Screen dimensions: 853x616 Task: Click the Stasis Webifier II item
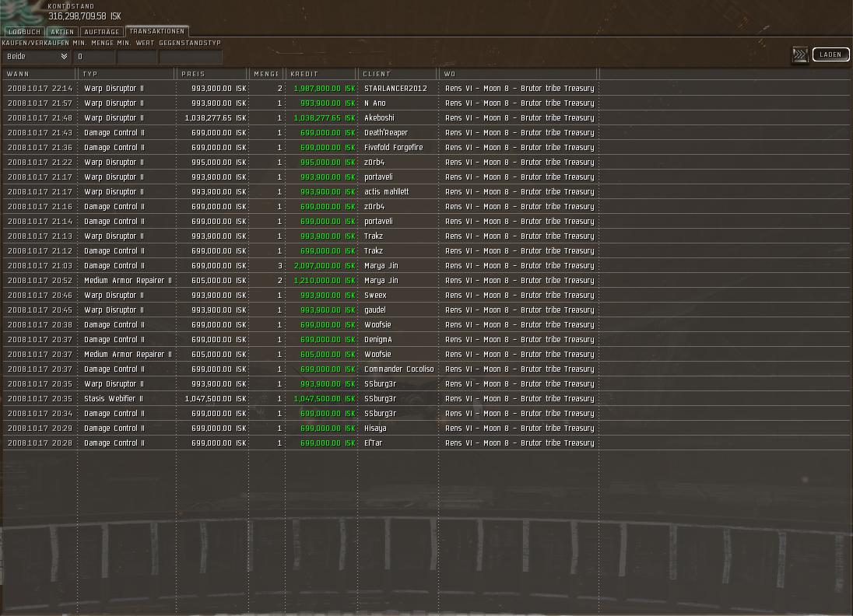pyautogui.click(x=114, y=399)
